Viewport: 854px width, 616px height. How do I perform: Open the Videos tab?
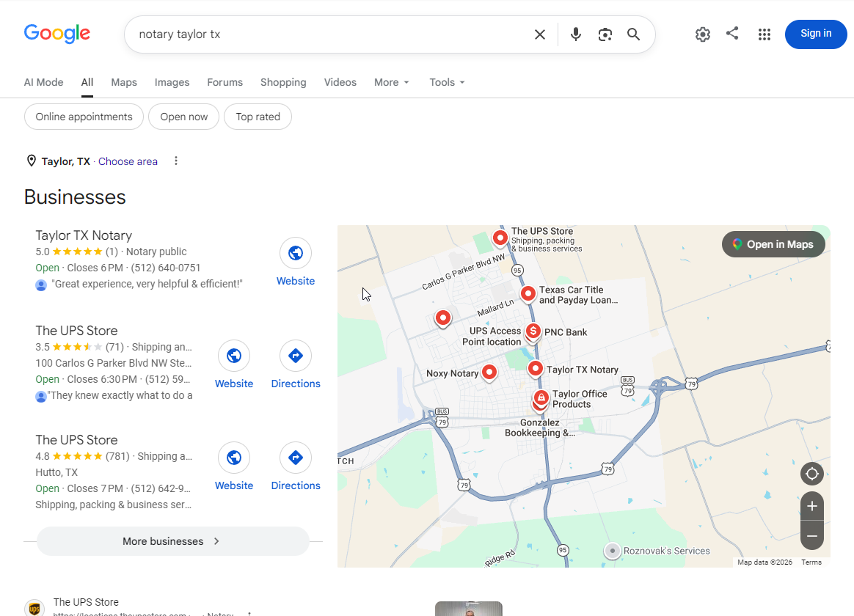pos(340,82)
